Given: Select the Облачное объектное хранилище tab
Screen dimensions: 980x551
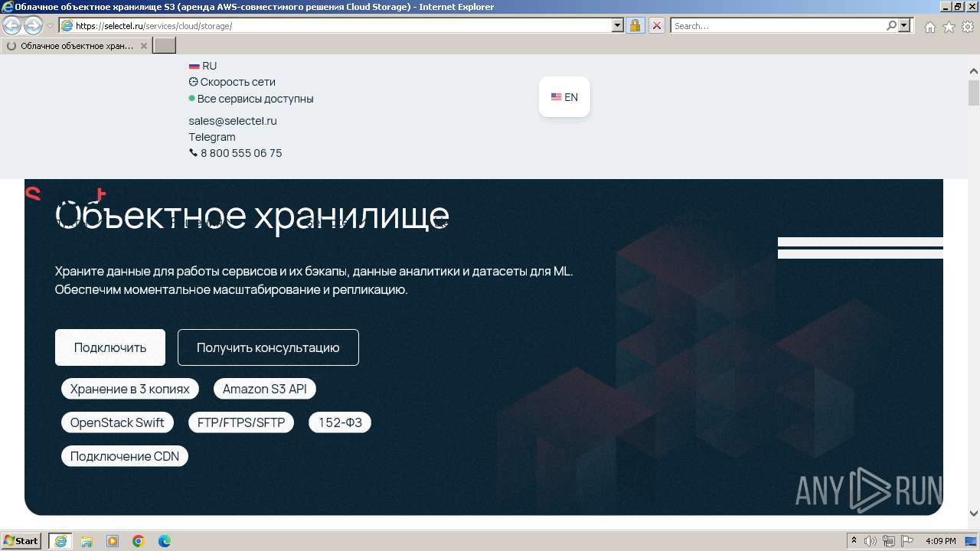Looking at the screenshot, I should coord(77,46).
